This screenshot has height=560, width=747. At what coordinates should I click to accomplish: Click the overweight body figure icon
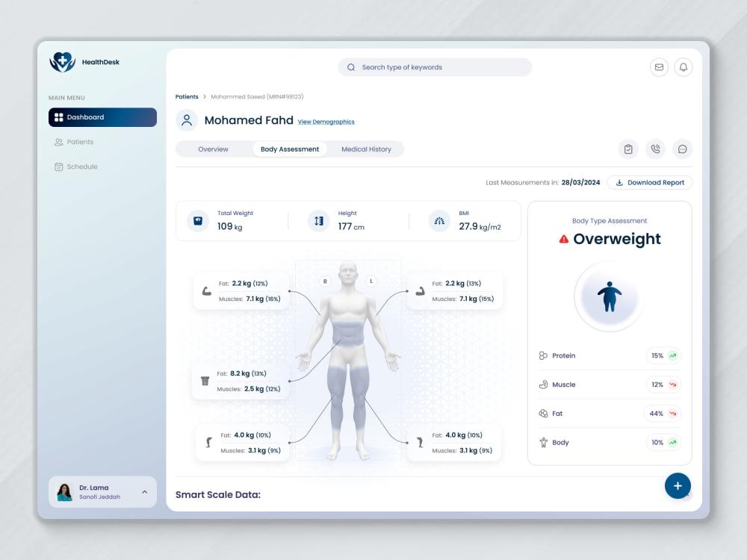click(610, 296)
